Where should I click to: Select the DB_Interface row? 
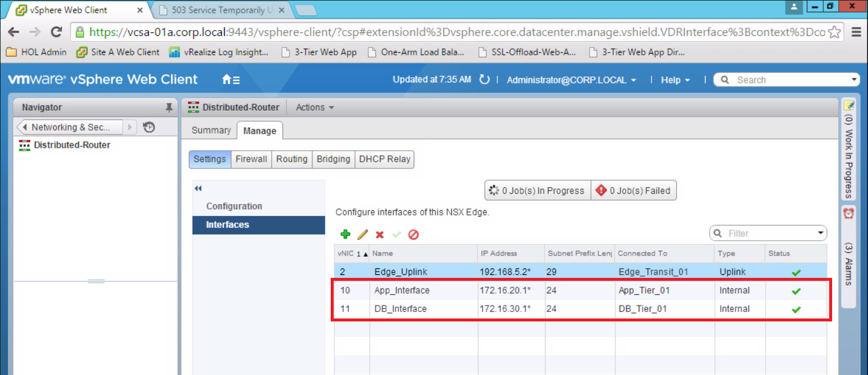pyautogui.click(x=580, y=308)
